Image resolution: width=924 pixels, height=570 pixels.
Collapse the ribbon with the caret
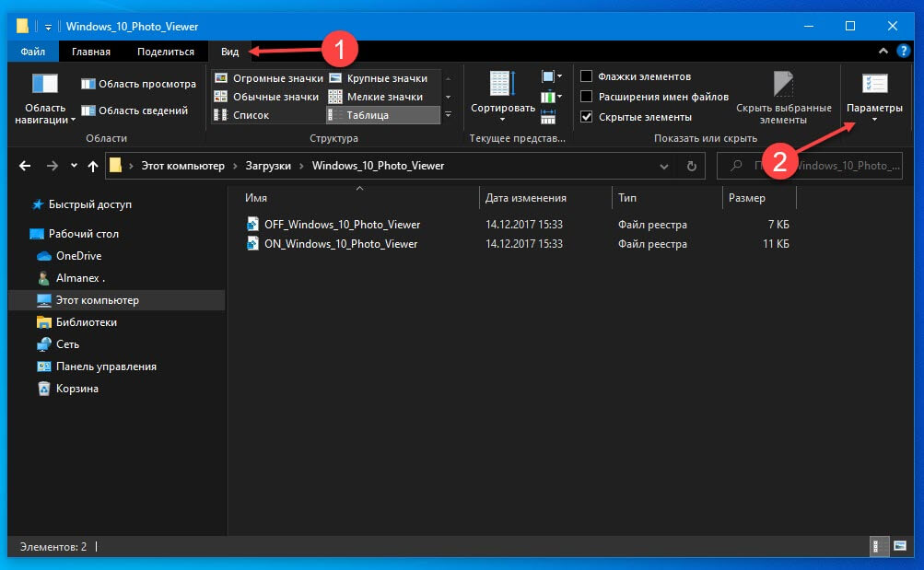(883, 52)
